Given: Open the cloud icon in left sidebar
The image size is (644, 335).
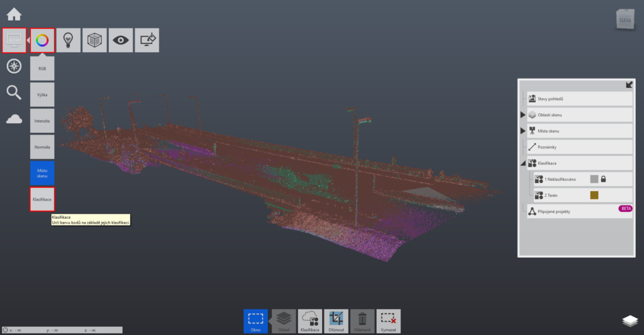Looking at the screenshot, I should tap(14, 119).
